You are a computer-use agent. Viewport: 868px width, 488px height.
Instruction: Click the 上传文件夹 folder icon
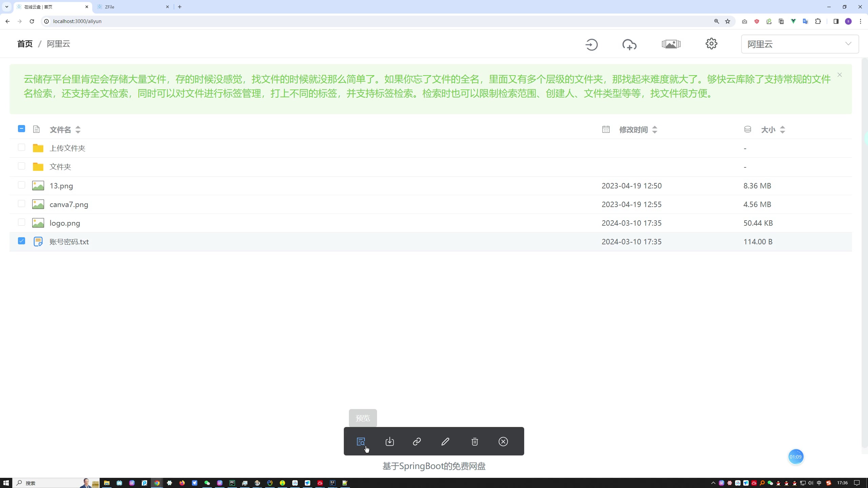pos(38,148)
